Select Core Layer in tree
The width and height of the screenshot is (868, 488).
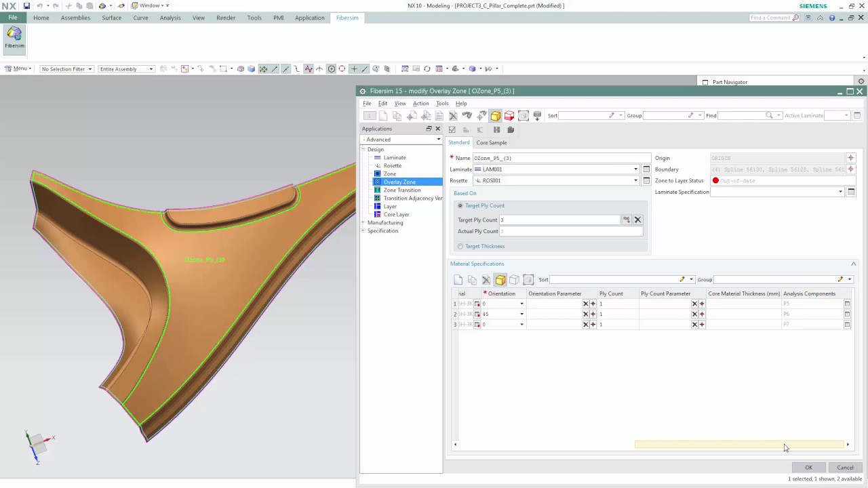397,214
